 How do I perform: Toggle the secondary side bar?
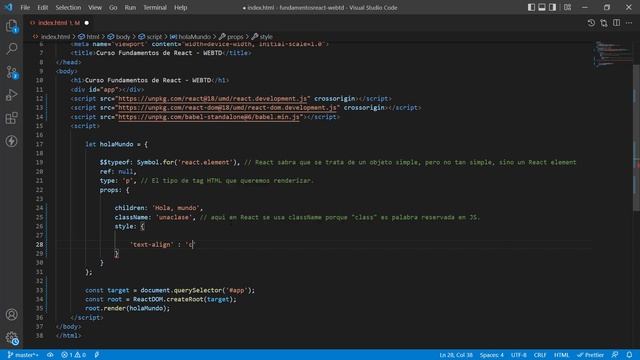(x=552, y=7)
